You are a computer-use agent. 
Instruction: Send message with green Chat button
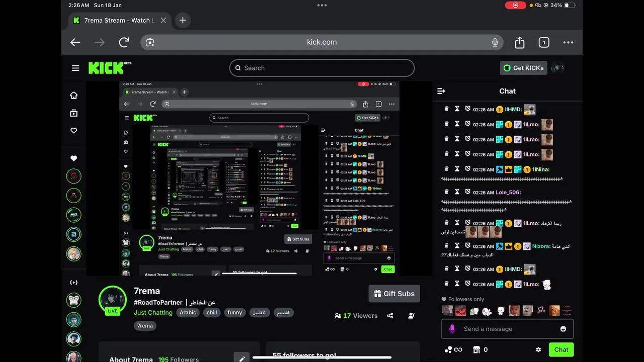pyautogui.click(x=561, y=349)
